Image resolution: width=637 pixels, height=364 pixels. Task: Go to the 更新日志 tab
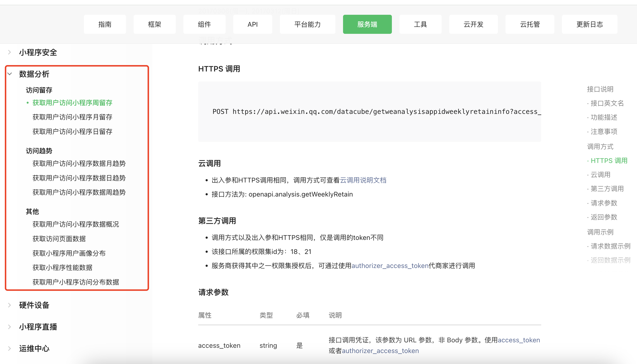590,24
